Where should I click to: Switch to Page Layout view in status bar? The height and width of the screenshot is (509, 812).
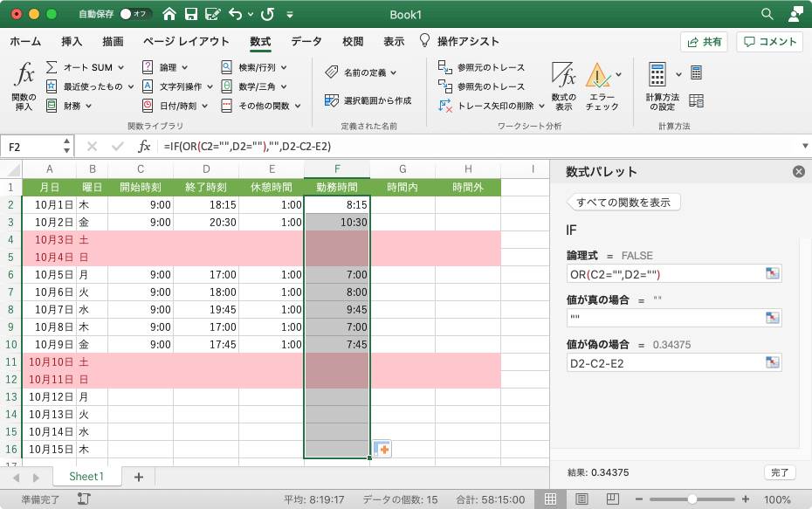click(x=581, y=499)
